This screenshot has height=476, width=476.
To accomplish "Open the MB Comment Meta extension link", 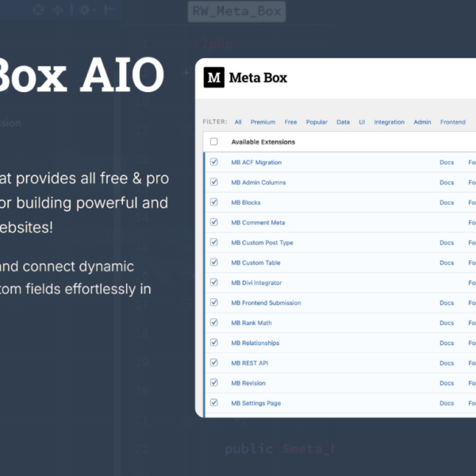I will 258,222.
